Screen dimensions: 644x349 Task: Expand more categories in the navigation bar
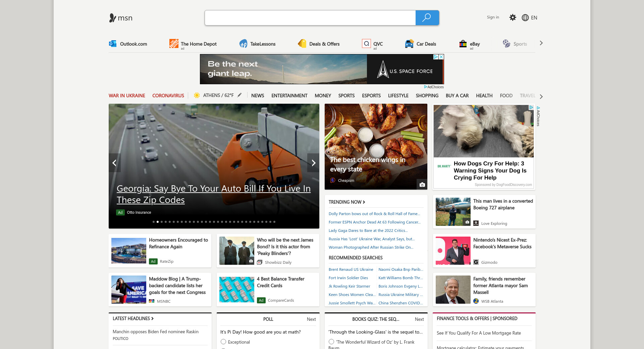pyautogui.click(x=541, y=97)
